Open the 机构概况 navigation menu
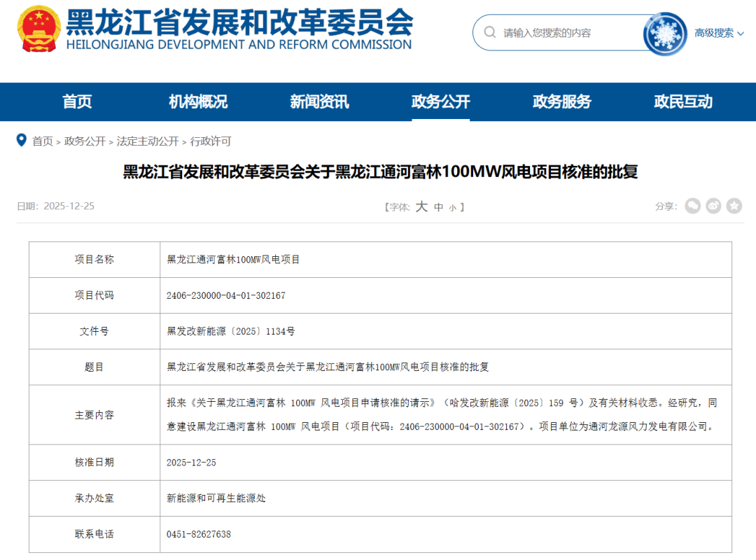 (x=198, y=101)
